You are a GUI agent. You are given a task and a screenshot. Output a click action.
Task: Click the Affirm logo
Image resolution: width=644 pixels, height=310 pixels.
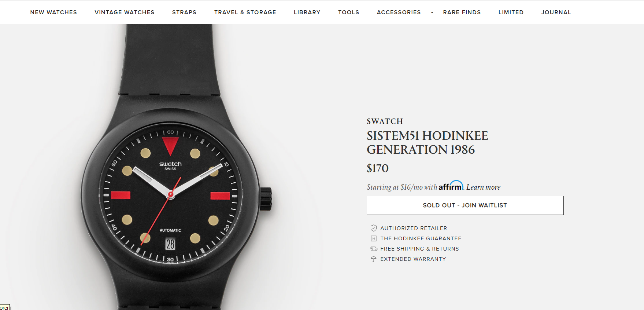pos(451,186)
